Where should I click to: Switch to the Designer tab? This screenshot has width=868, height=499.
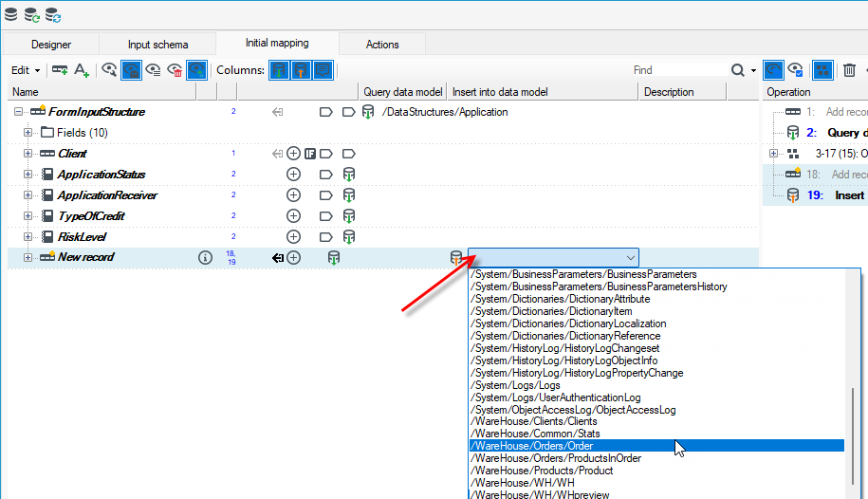pyautogui.click(x=51, y=45)
